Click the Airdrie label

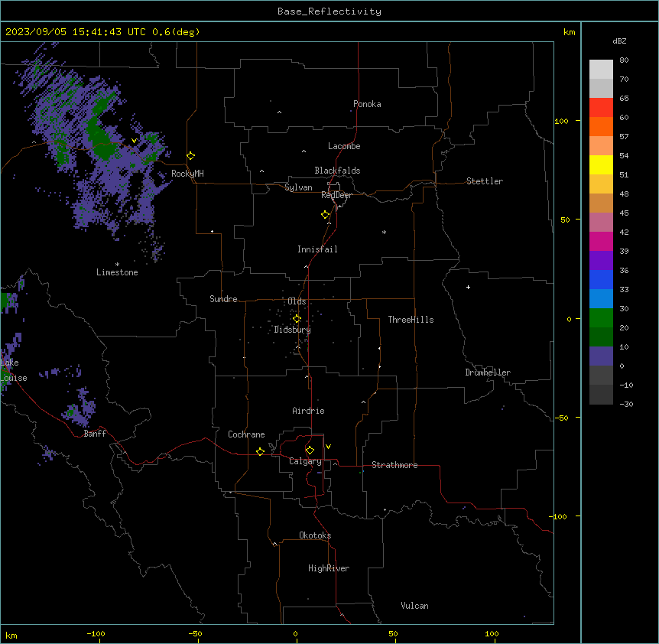[x=309, y=411]
